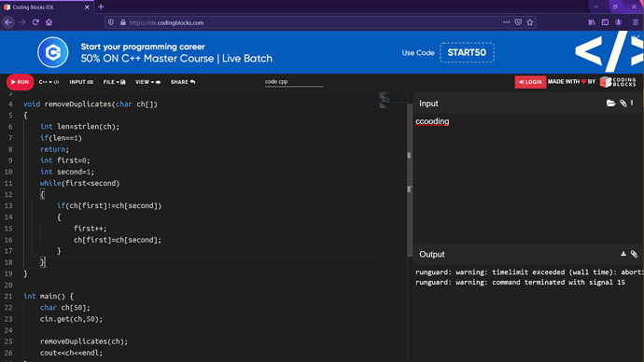Toggle the INPUT panel in the toolbar

81,82
